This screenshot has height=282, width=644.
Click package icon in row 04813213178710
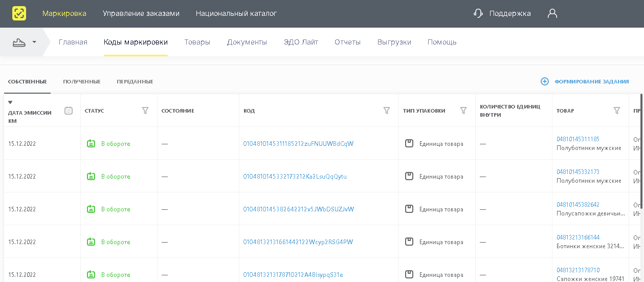[409, 274]
